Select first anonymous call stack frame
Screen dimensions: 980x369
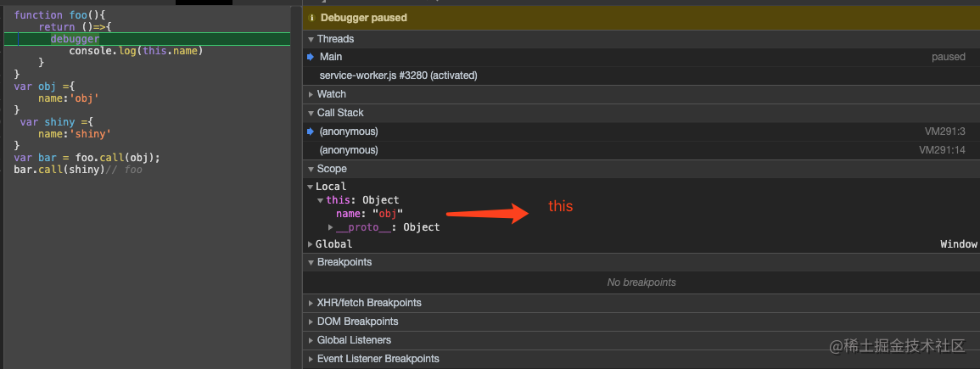[x=641, y=131]
